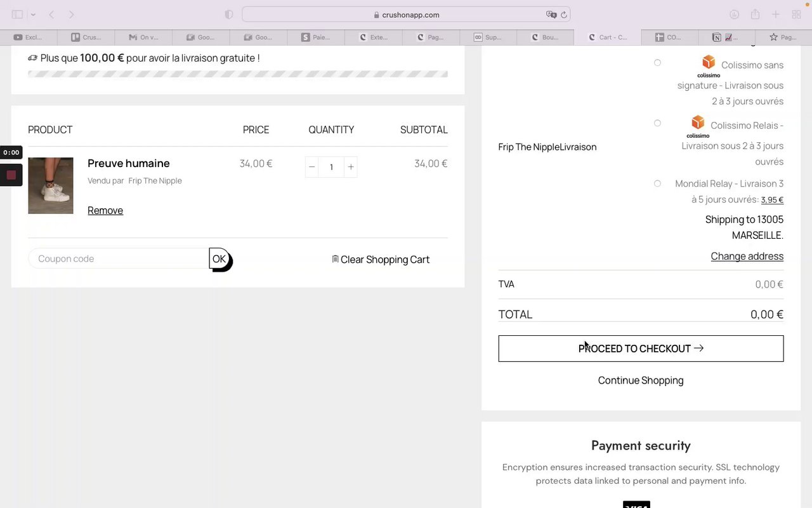
Task: Click the privacy shield icon
Action: (229, 15)
